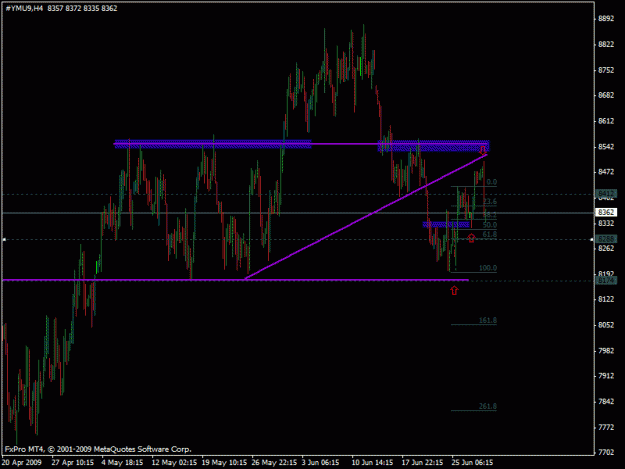
Task: Click the #YMU9,H4 chart title
Action: [24, 8]
